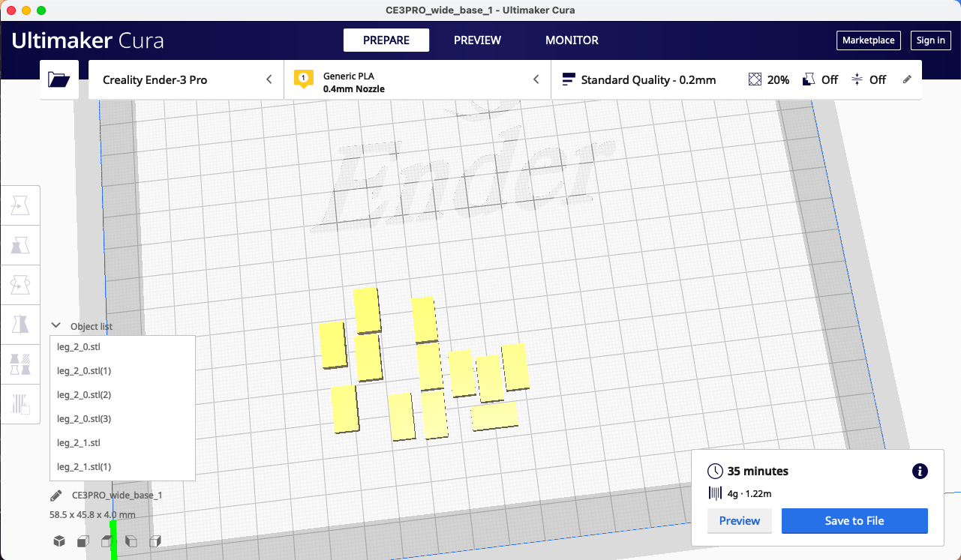Expand the Creality Ender-3 Pro printer selector
961x560 pixels.
[186, 79]
